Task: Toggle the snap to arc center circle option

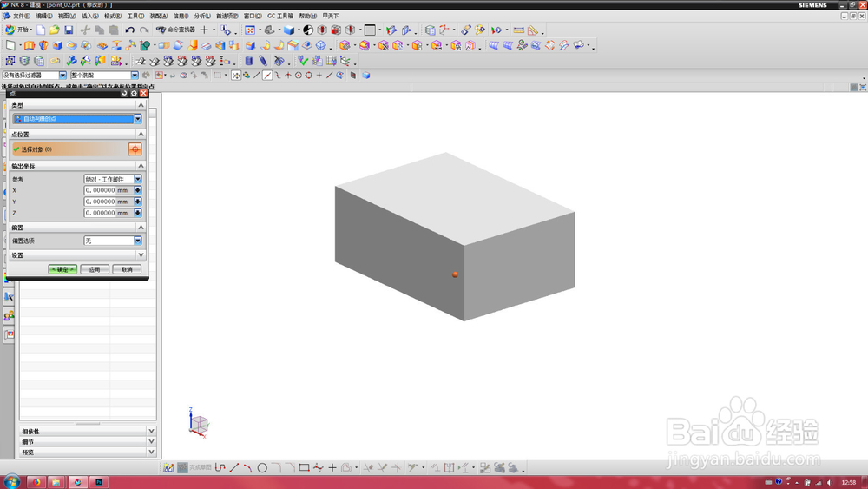Action: click(x=299, y=76)
